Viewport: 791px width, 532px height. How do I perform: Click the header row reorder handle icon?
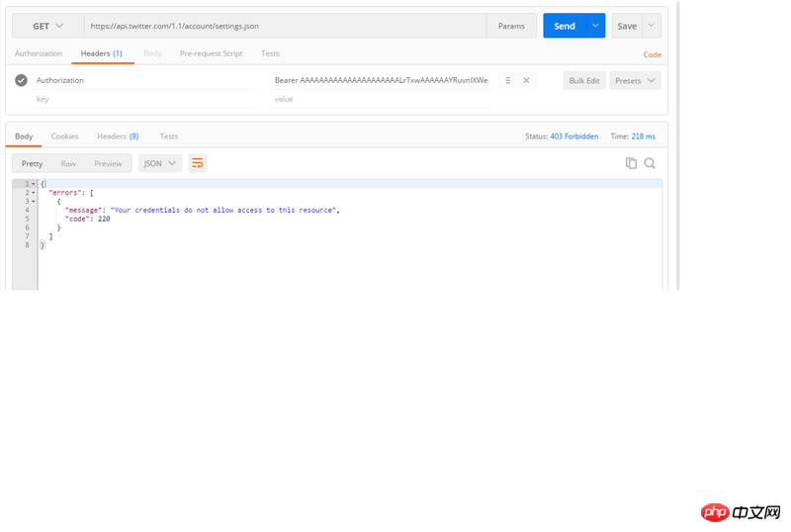(x=508, y=80)
